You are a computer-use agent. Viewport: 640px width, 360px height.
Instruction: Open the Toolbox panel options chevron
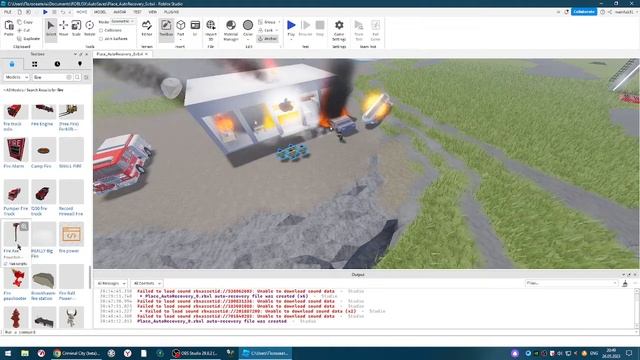click(75, 54)
